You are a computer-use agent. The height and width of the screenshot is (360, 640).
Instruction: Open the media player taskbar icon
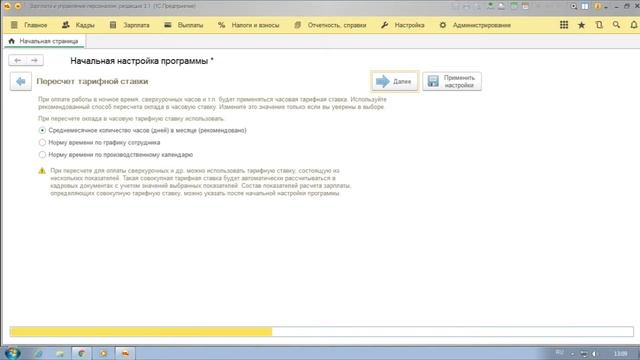(x=103, y=353)
